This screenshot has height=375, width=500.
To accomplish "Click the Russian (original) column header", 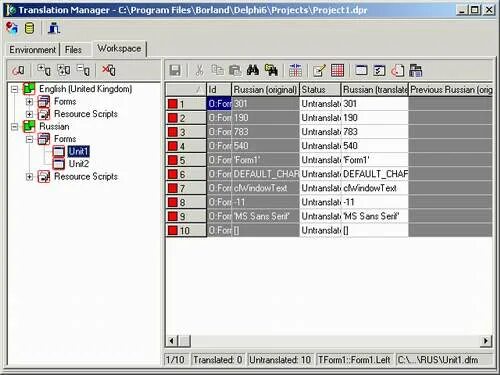I will tap(265, 90).
